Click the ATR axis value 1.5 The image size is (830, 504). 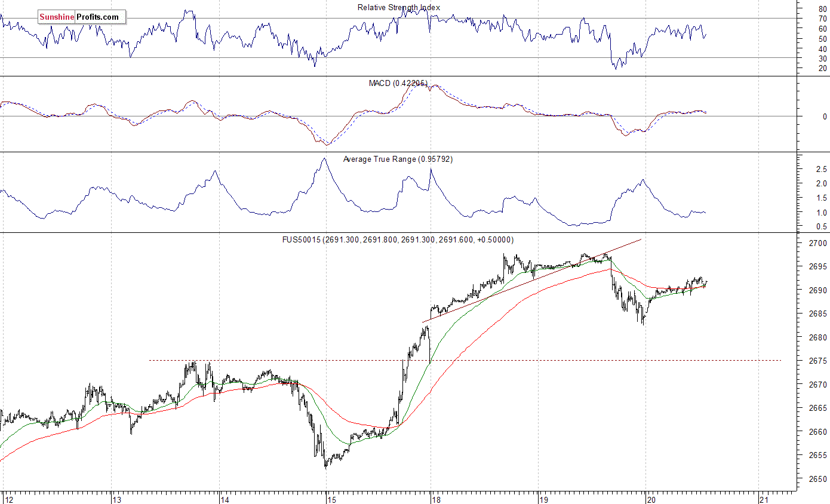(822, 198)
